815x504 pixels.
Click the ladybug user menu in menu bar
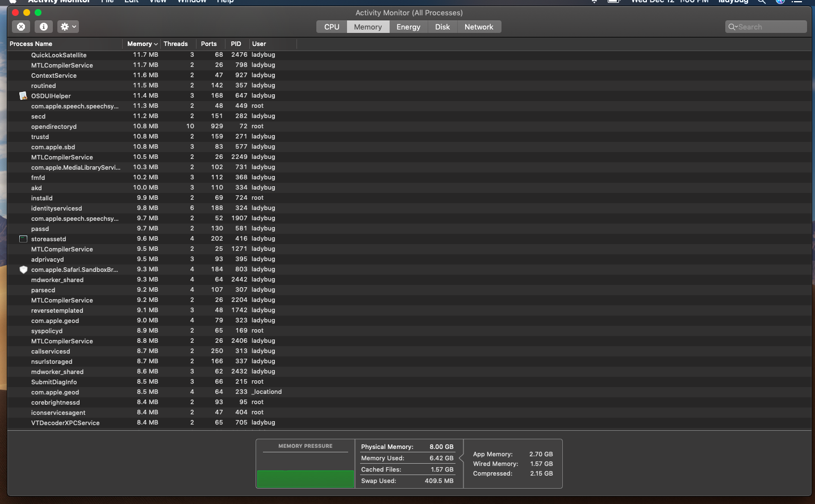(733, 2)
